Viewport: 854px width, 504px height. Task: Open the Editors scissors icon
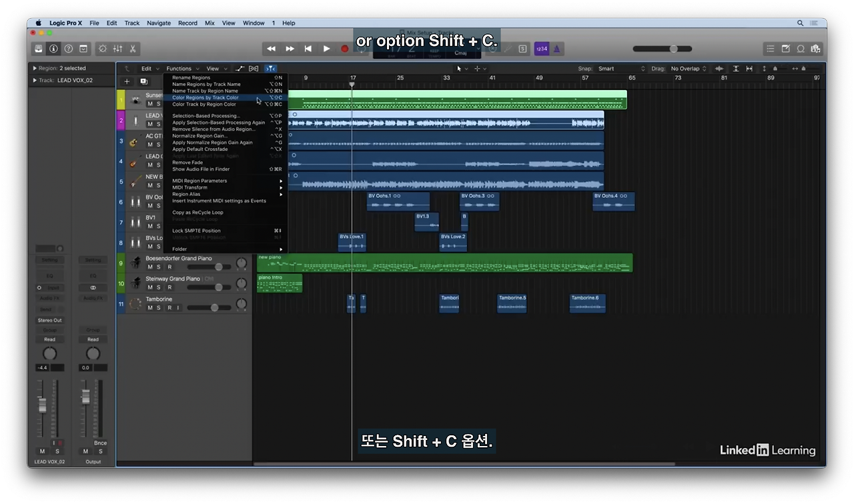click(x=133, y=49)
